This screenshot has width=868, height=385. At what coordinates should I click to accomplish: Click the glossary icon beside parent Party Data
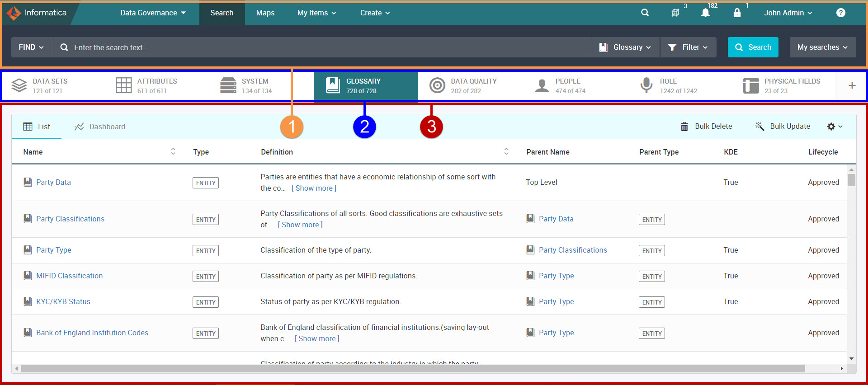pos(530,219)
